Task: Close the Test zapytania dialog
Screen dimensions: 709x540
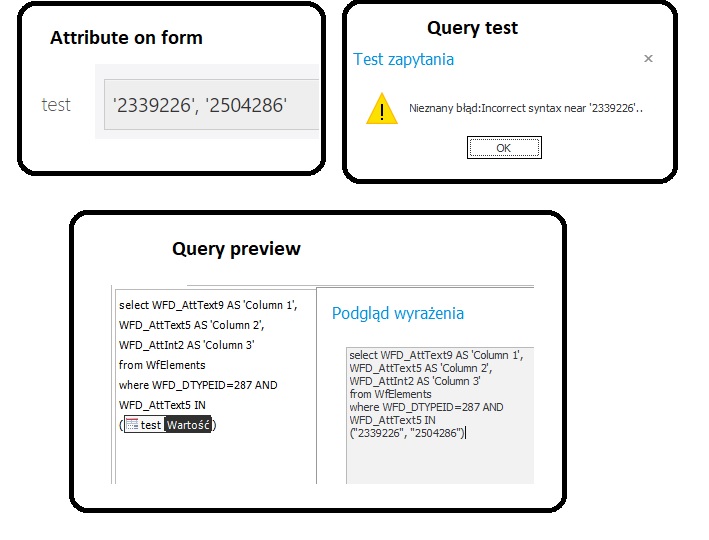Action: coord(648,58)
